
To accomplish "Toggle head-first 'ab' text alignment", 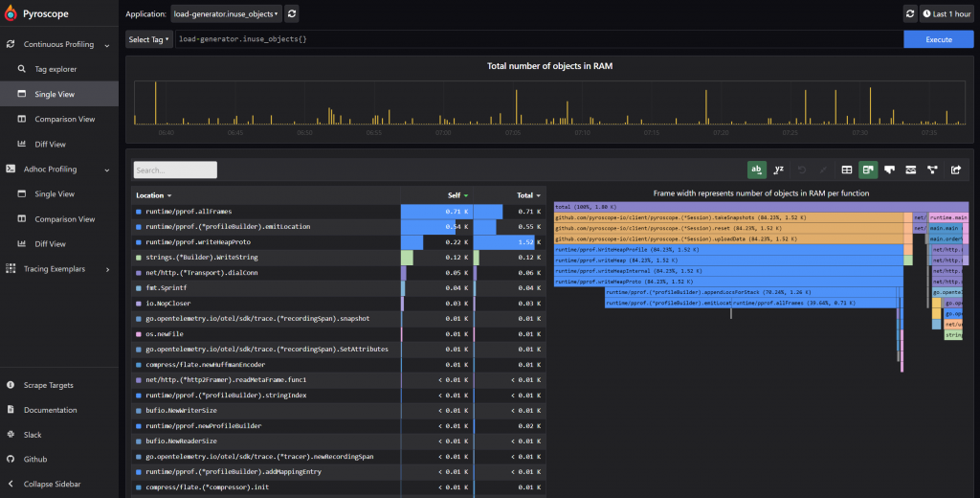I will click(756, 170).
